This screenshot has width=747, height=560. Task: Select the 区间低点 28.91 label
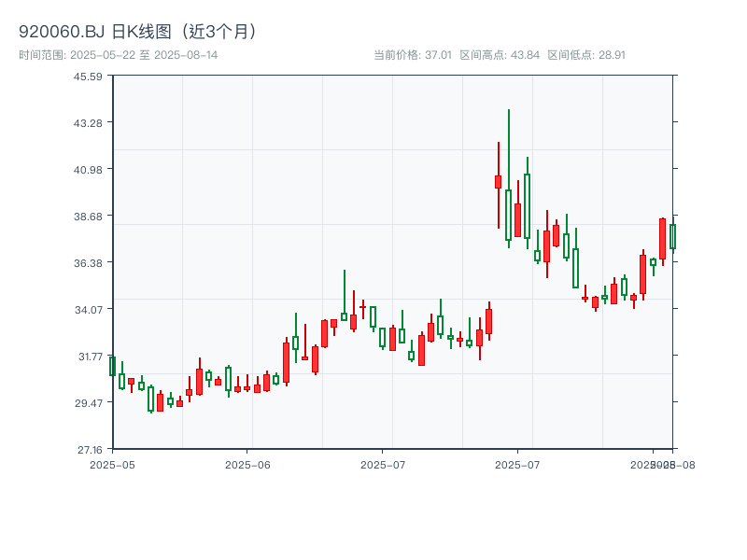pos(585,55)
